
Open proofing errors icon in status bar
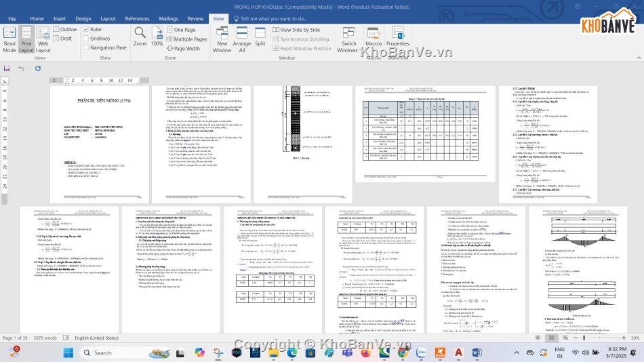66,338
